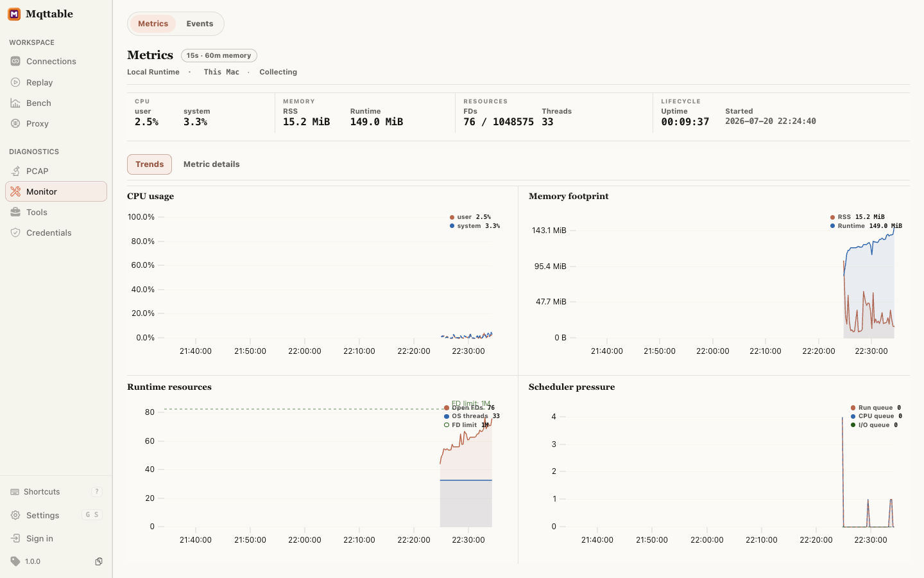Select the Proxy icon
The width and height of the screenshot is (924, 578).
click(15, 123)
